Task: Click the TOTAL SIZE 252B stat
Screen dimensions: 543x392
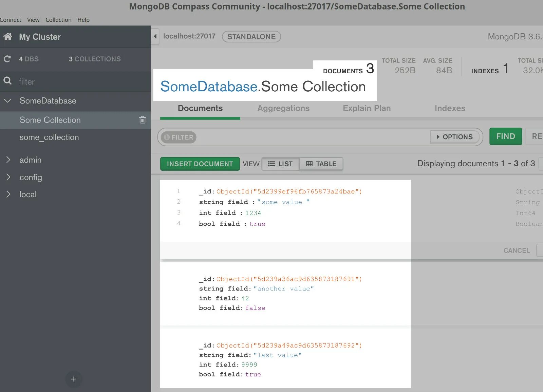Action: point(399,66)
